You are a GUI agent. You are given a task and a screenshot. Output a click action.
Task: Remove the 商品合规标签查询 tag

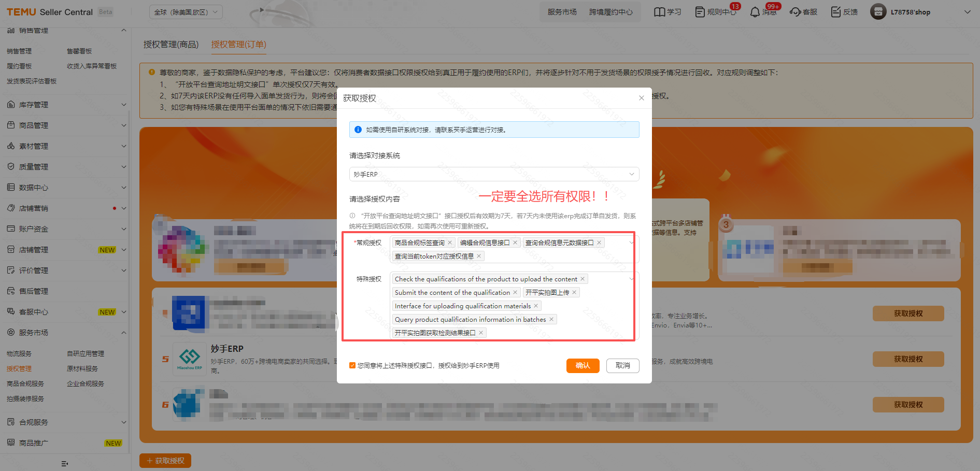tap(450, 242)
